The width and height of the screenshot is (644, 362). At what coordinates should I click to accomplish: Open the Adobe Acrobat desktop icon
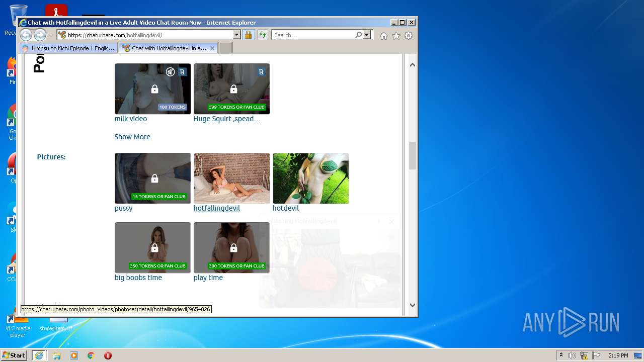pos(56,11)
